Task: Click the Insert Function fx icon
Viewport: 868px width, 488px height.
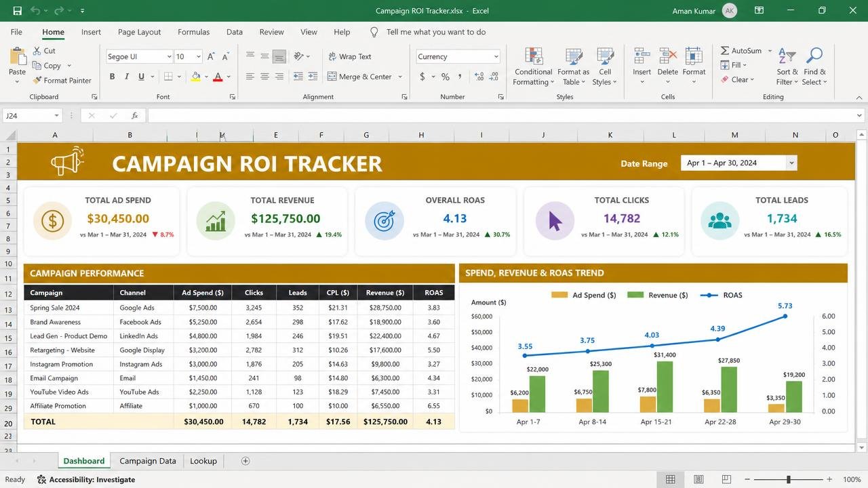Action: [x=135, y=116]
